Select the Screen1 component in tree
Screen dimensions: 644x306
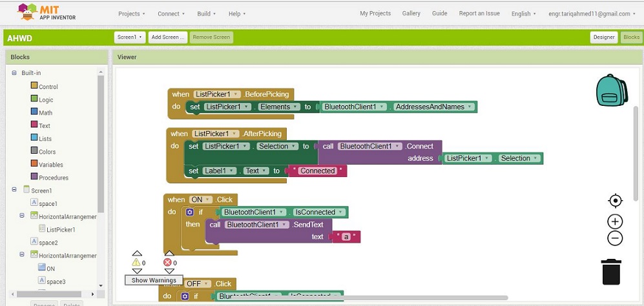tap(37, 190)
